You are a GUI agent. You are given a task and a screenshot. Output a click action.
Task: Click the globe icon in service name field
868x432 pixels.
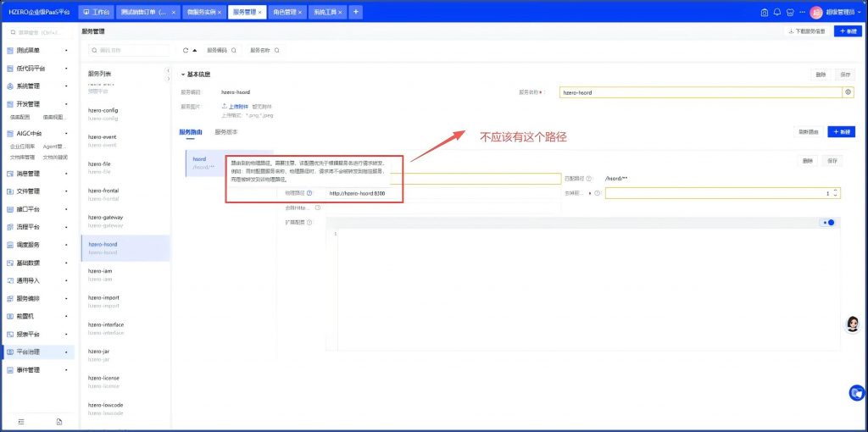click(x=847, y=92)
